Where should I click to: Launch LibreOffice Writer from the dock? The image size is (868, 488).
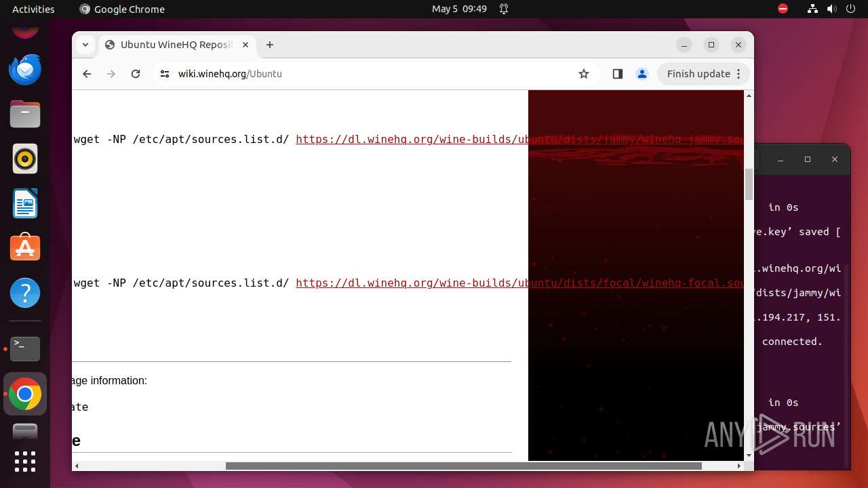click(x=25, y=203)
